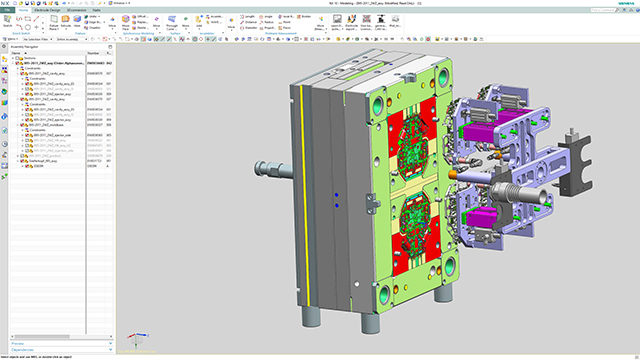Toggle the checkbox of the grayed product component

click(x=22, y=156)
